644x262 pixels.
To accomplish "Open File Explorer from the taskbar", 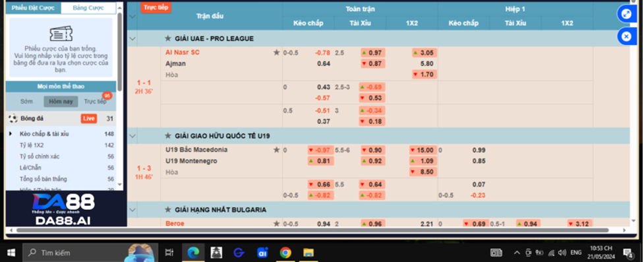I will point(308,252).
